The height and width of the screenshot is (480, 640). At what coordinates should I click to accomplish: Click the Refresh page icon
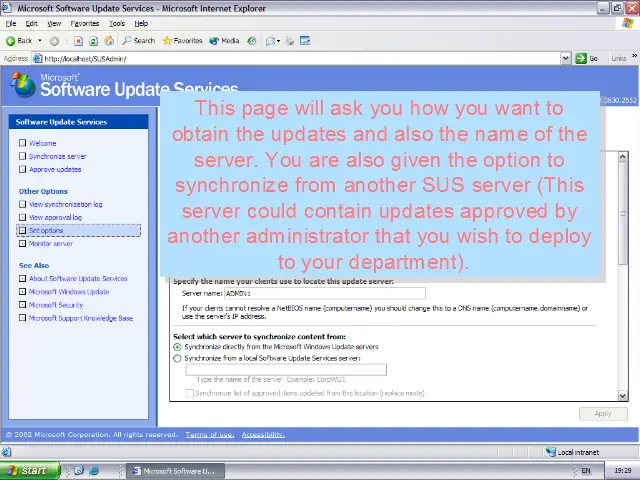click(93, 41)
